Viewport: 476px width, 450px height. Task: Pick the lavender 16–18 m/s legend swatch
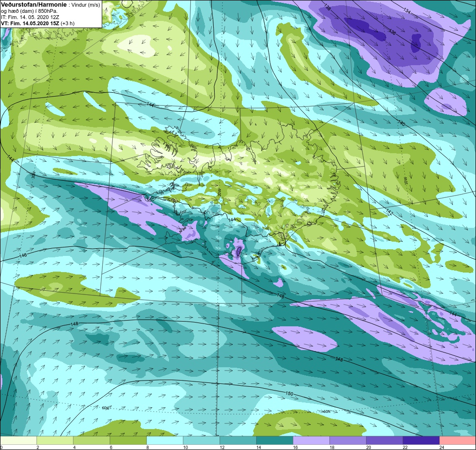click(311, 440)
